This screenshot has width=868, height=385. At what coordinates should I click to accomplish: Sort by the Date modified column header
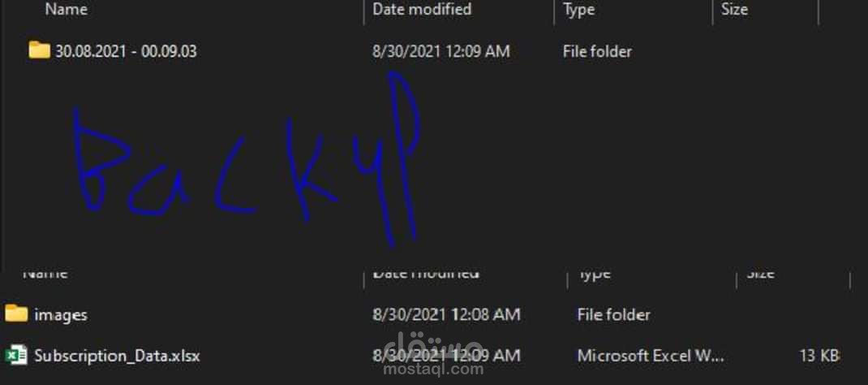click(422, 9)
